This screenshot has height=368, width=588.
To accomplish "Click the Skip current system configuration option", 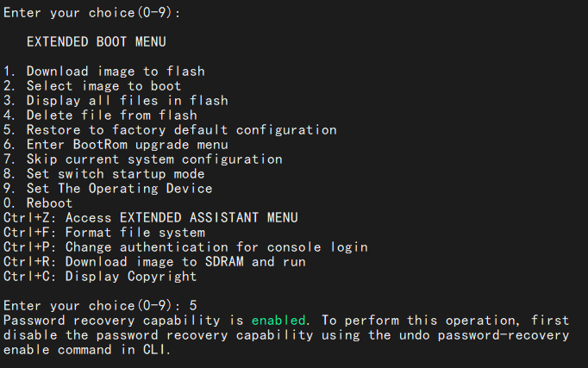I will (x=143, y=159).
